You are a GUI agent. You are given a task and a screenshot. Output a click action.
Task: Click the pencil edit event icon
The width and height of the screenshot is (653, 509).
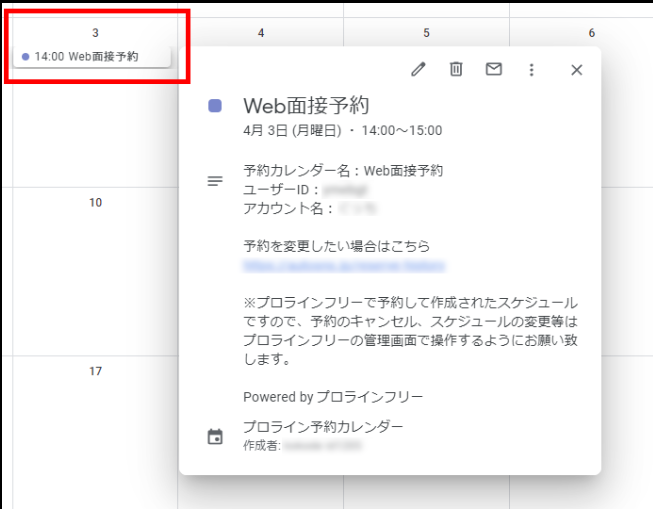click(x=418, y=69)
